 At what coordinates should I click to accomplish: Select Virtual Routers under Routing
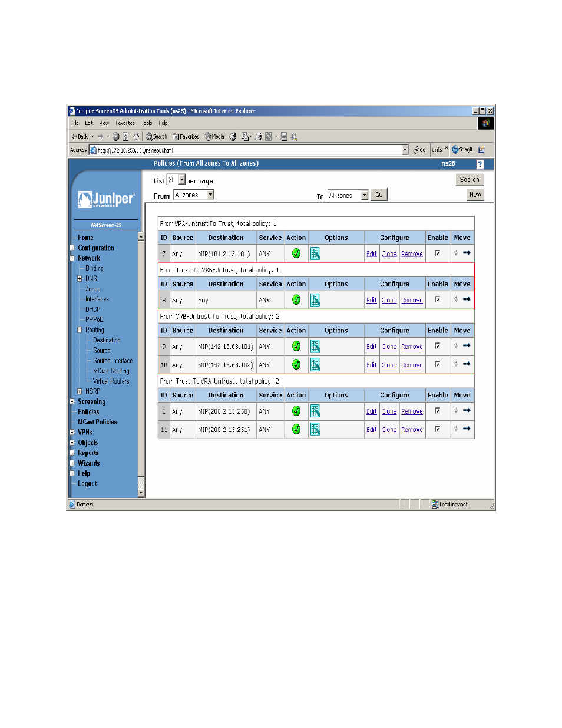(111, 381)
